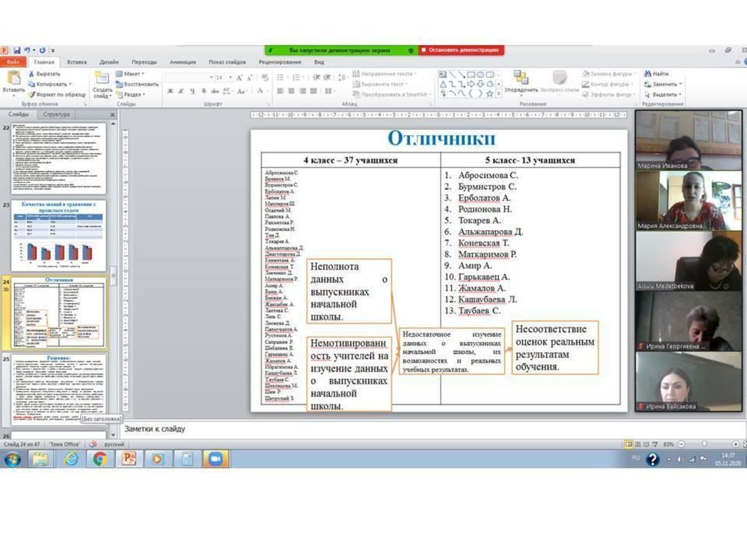Select the Format Painter (Формат по образцу) tool
Screen dimensions: 747x560
(x=31, y=94)
